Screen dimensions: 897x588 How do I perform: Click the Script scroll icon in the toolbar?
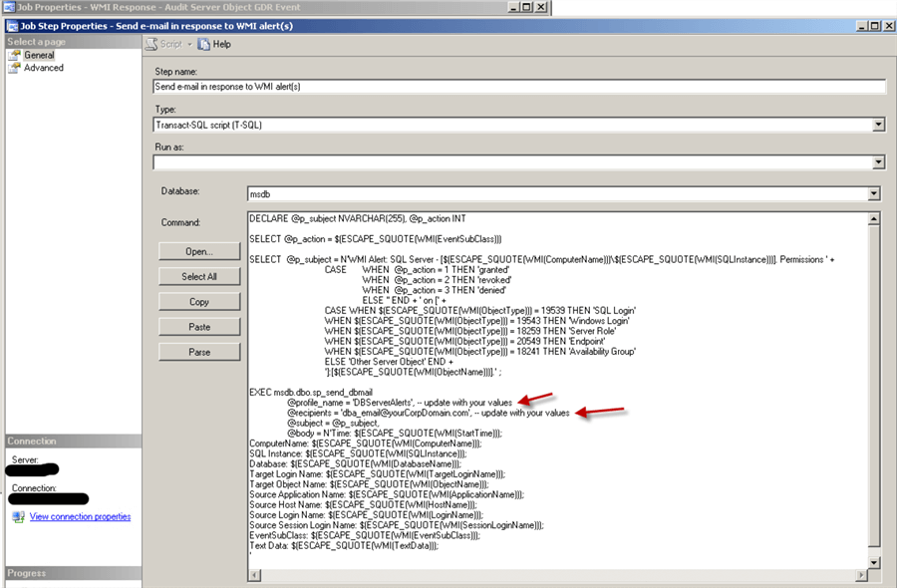151,44
